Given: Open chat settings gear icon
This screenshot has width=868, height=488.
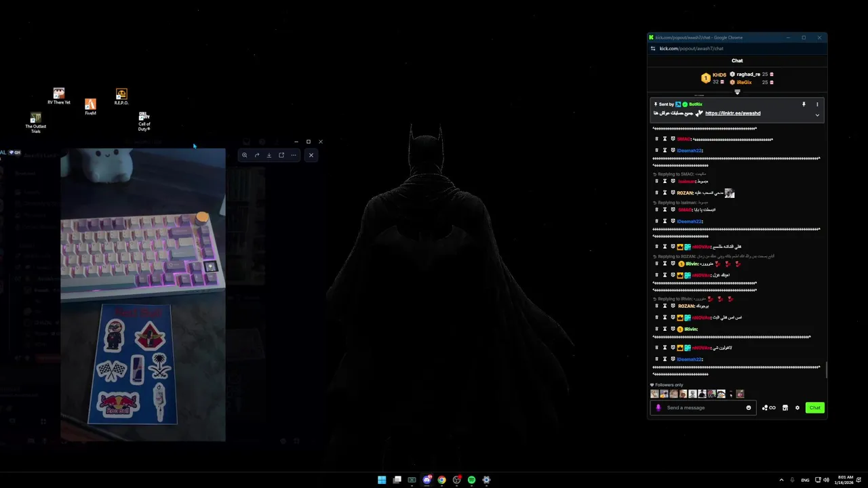Looking at the screenshot, I should pos(797,408).
